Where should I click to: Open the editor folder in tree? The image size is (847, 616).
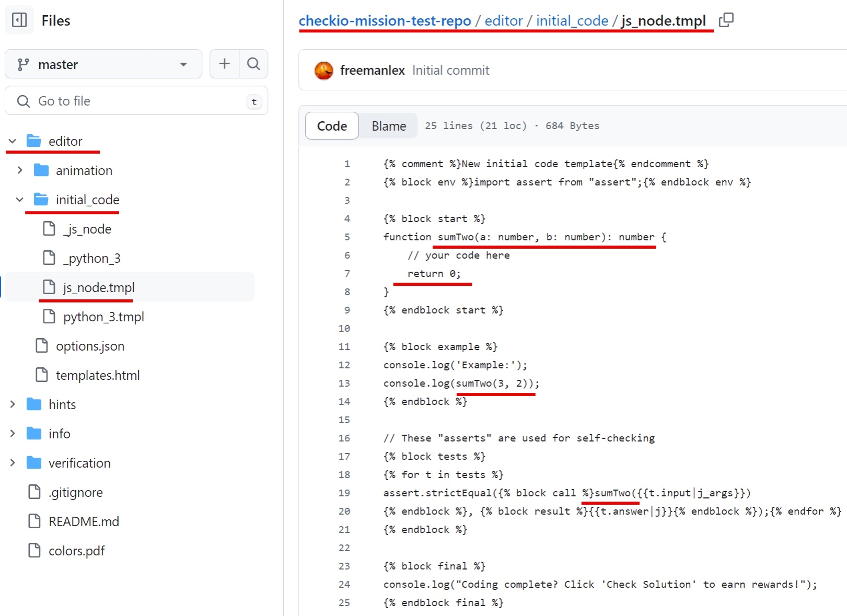[x=65, y=141]
